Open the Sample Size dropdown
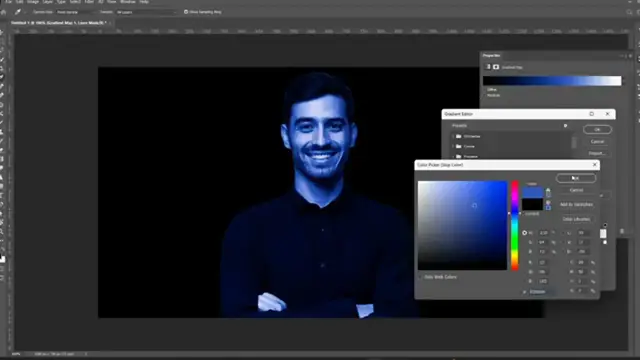This screenshot has width=640, height=360. tap(75, 12)
